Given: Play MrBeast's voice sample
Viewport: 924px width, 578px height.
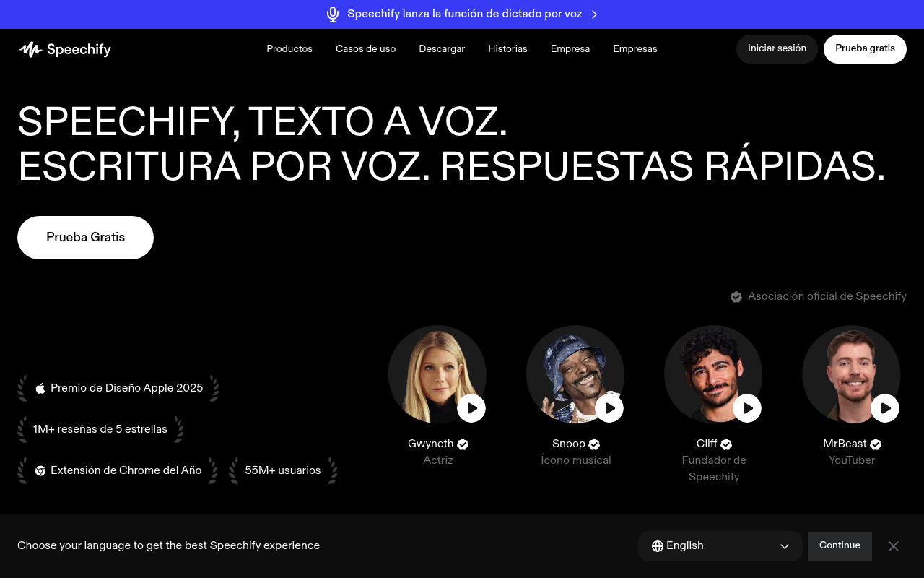Looking at the screenshot, I should point(885,408).
